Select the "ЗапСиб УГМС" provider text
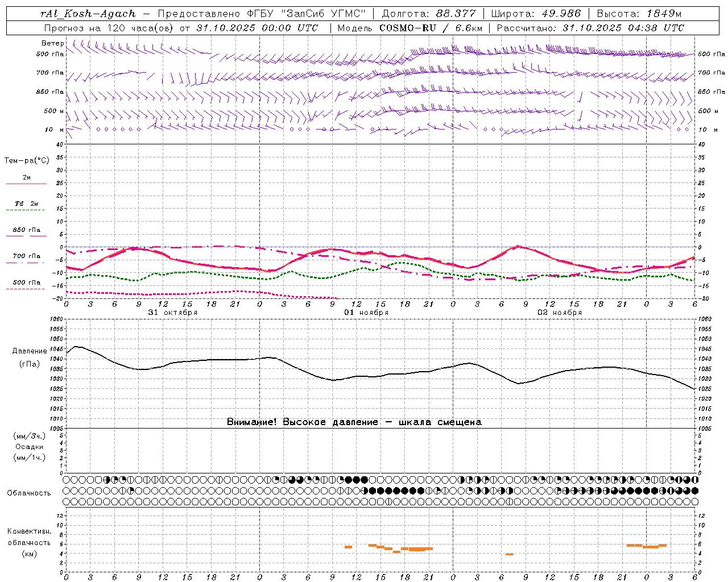 [x=323, y=14]
